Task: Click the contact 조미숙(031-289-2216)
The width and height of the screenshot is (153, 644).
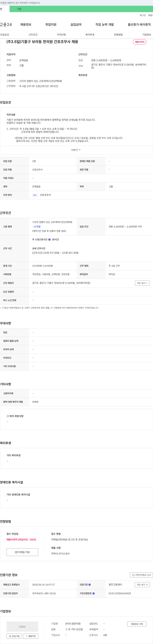Action: click(x=44, y=593)
